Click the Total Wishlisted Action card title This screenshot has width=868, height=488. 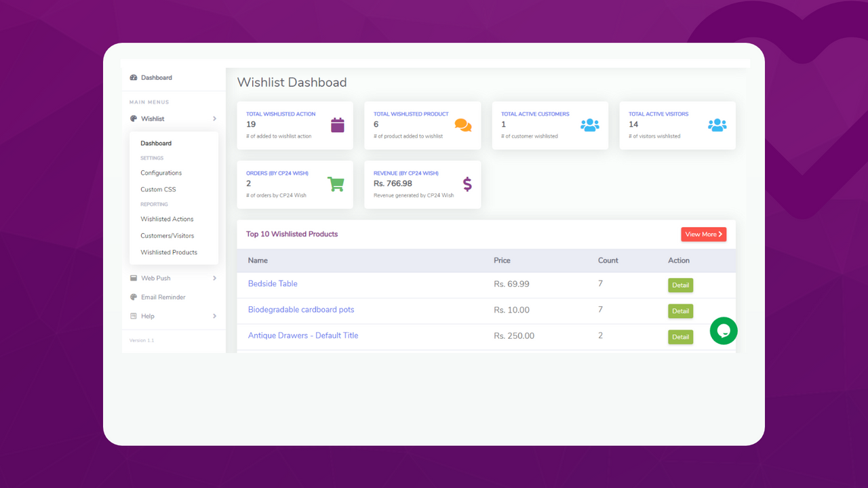click(281, 114)
